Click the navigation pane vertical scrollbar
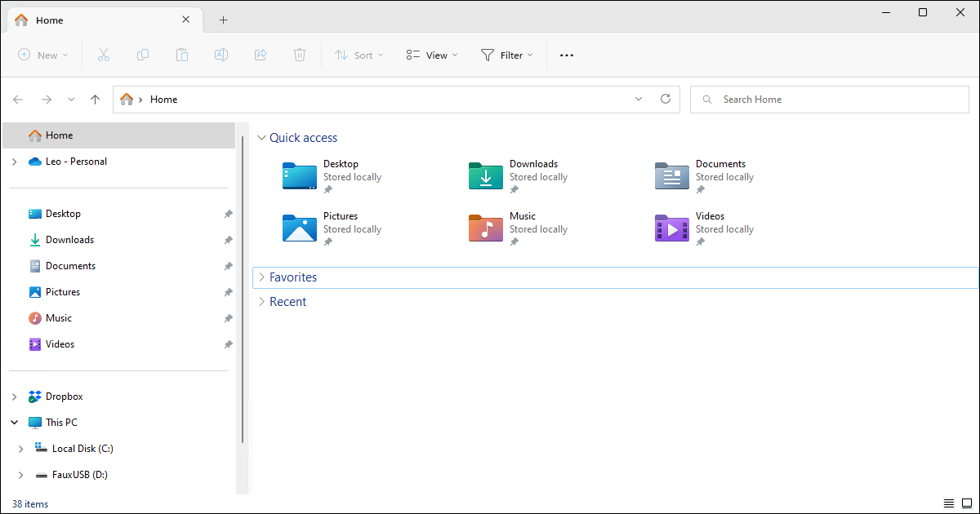Image resolution: width=980 pixels, height=514 pixels. pos(243,290)
